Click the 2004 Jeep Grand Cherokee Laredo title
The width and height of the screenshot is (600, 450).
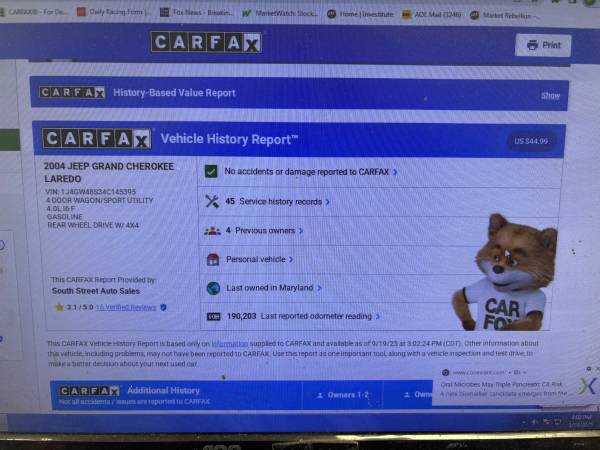[x=109, y=172]
